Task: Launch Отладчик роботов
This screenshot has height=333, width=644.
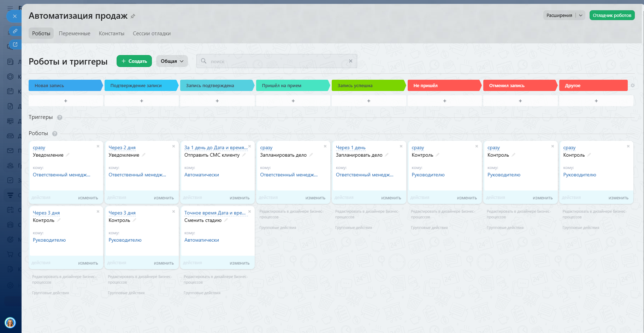Action: point(612,15)
